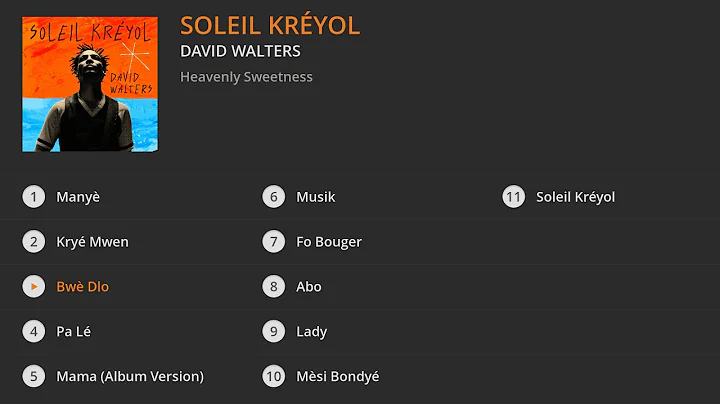Click the number 5 circle icon
This screenshot has width=720, height=404.
pyautogui.click(x=34, y=377)
